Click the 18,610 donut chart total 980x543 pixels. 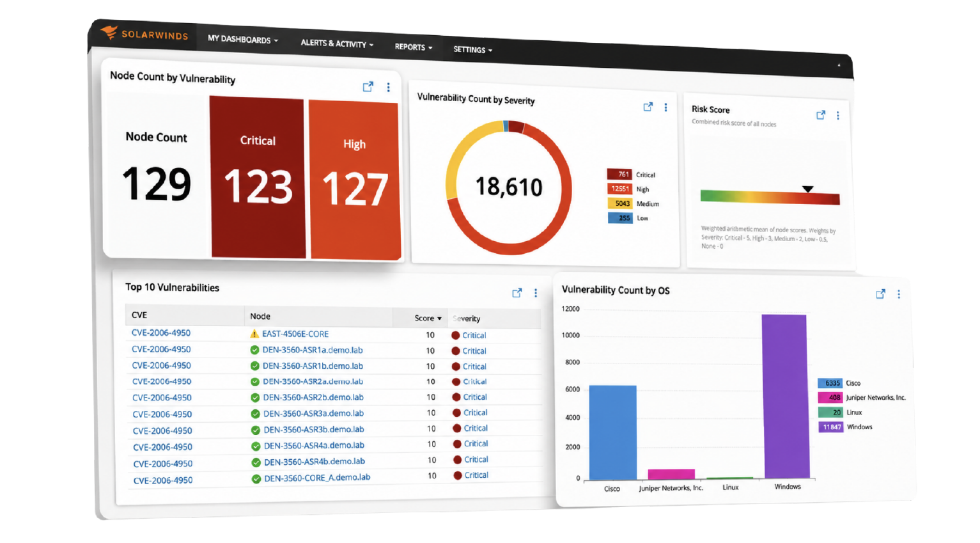point(509,187)
